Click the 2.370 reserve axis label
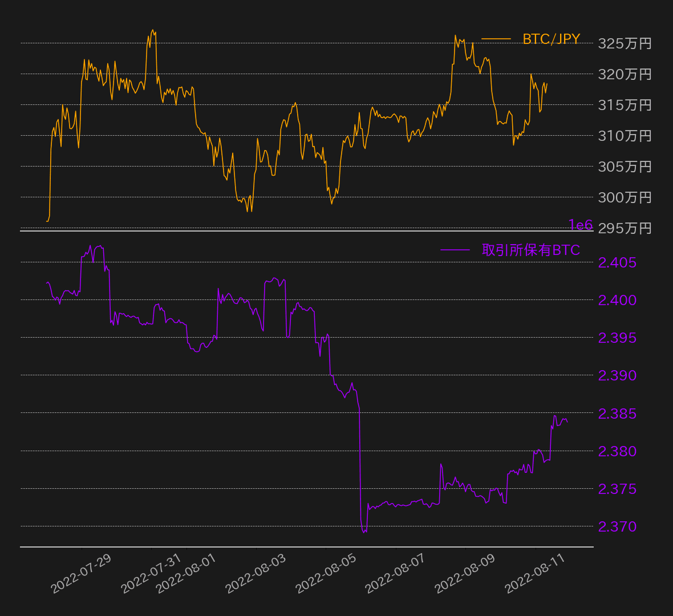 point(617,526)
